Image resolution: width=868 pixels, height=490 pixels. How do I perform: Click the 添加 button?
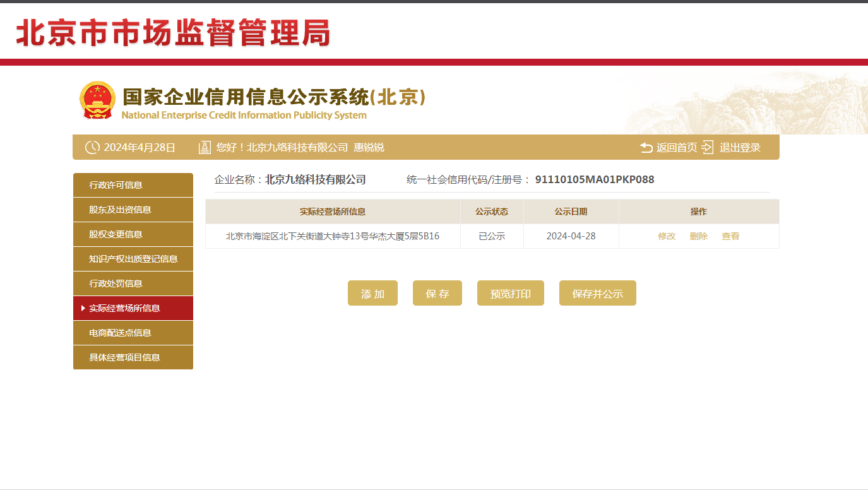coord(372,293)
